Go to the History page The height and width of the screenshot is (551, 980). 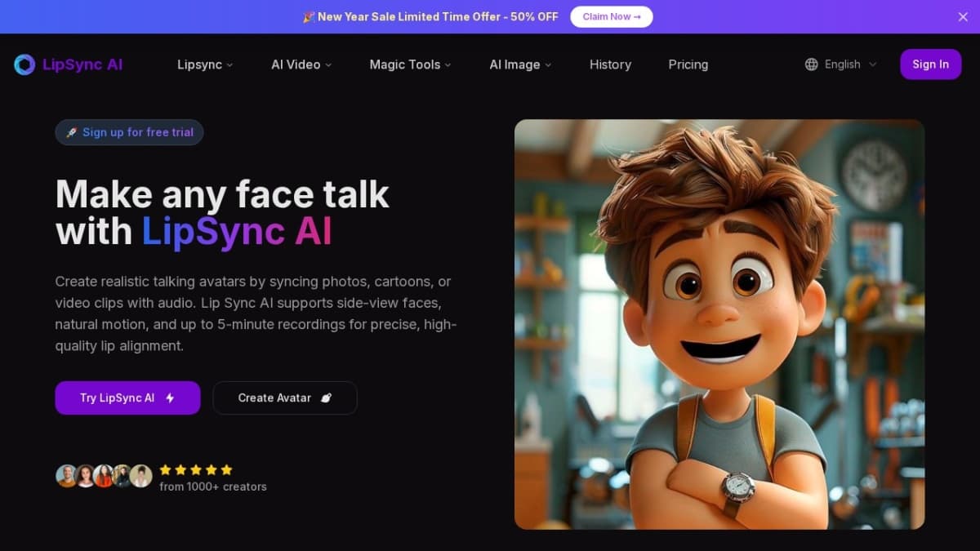click(x=610, y=64)
